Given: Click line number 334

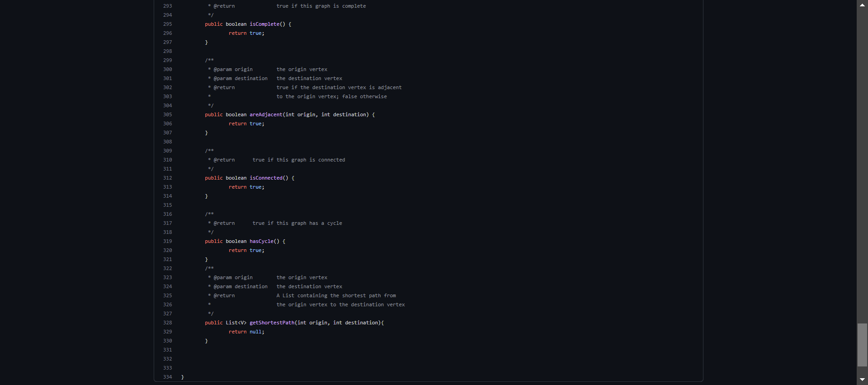Looking at the screenshot, I should pos(168,377).
